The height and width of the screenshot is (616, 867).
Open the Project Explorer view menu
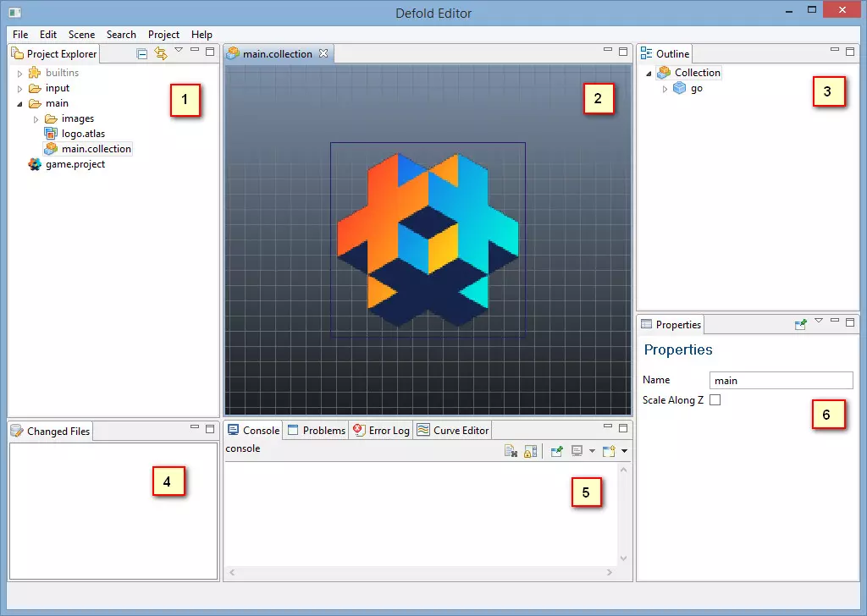179,51
